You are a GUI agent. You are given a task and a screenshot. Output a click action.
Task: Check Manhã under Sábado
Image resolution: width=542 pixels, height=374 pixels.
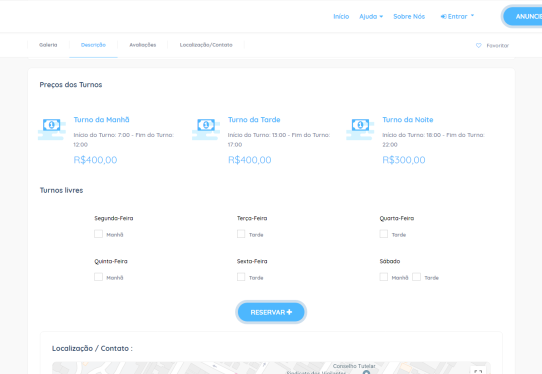(384, 277)
